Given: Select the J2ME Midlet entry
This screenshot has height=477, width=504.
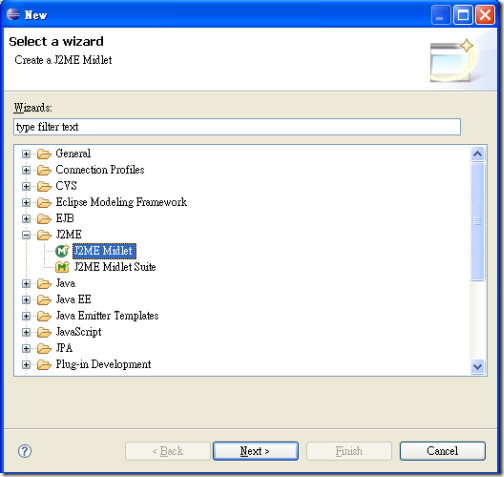Looking at the screenshot, I should (104, 251).
